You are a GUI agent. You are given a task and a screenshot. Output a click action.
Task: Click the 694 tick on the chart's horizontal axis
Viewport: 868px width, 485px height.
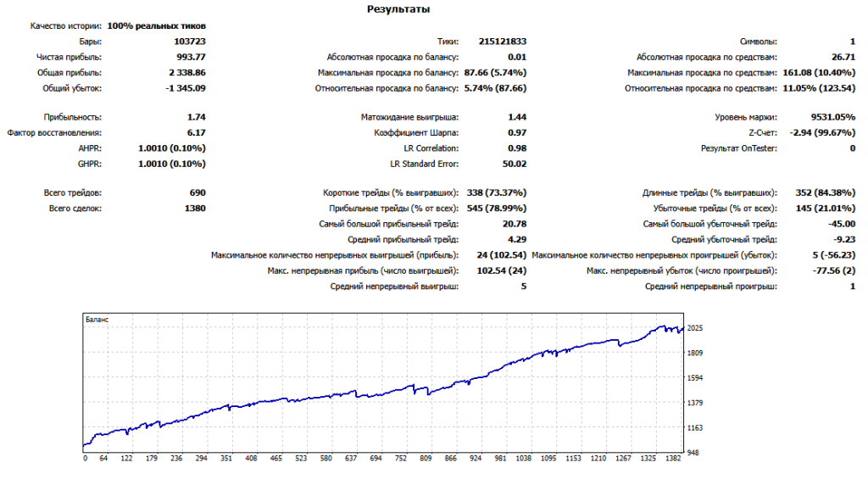coord(376,459)
